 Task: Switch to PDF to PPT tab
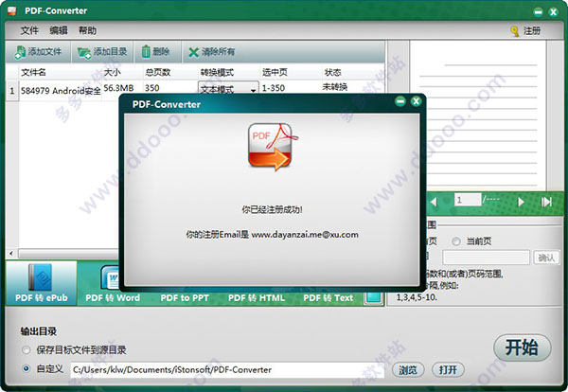(185, 298)
